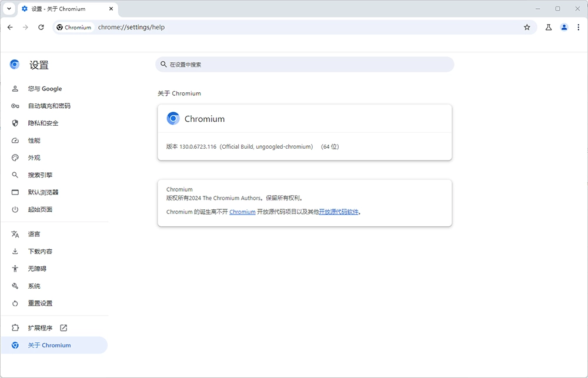588x378 pixels.
Task: Open 外观 settings section
Action: 54,158
